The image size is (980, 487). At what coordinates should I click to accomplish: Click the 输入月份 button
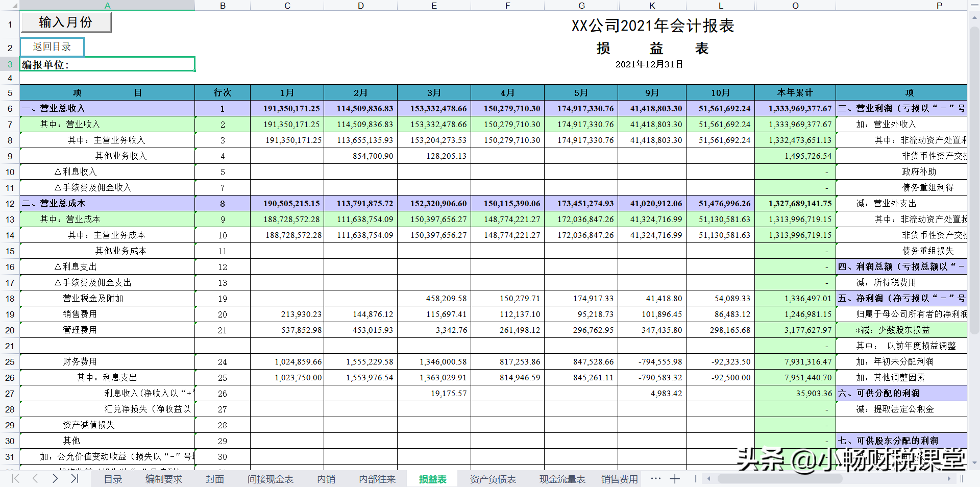point(66,21)
